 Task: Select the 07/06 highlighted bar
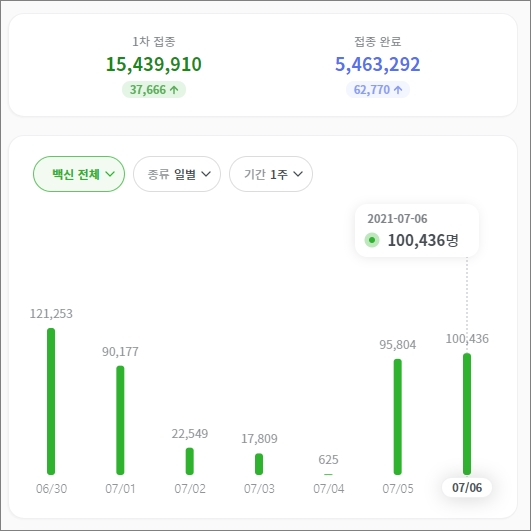point(467,414)
